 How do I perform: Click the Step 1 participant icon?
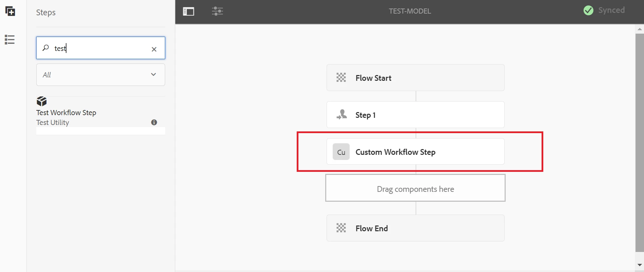[341, 114]
